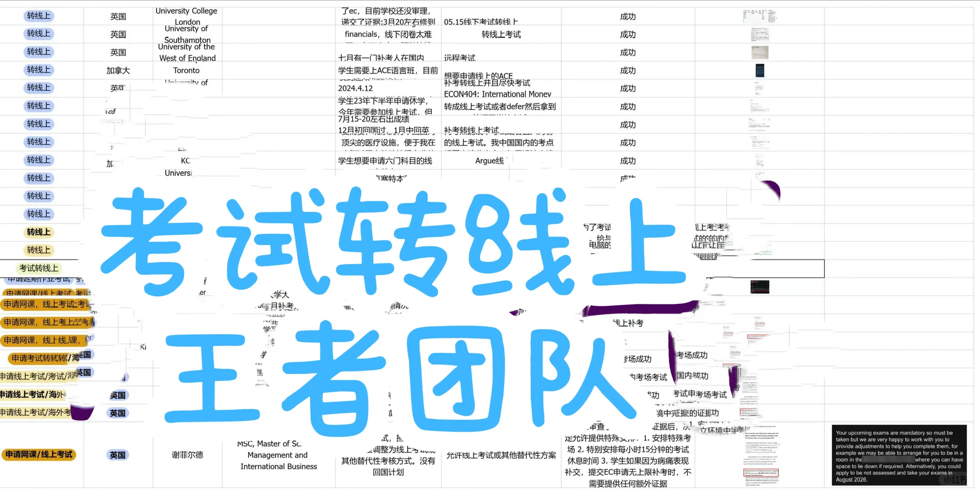Viewport: 980px width, 495px height.
Task: Click the 转线上 tag in the Toronto row
Action: (39, 70)
